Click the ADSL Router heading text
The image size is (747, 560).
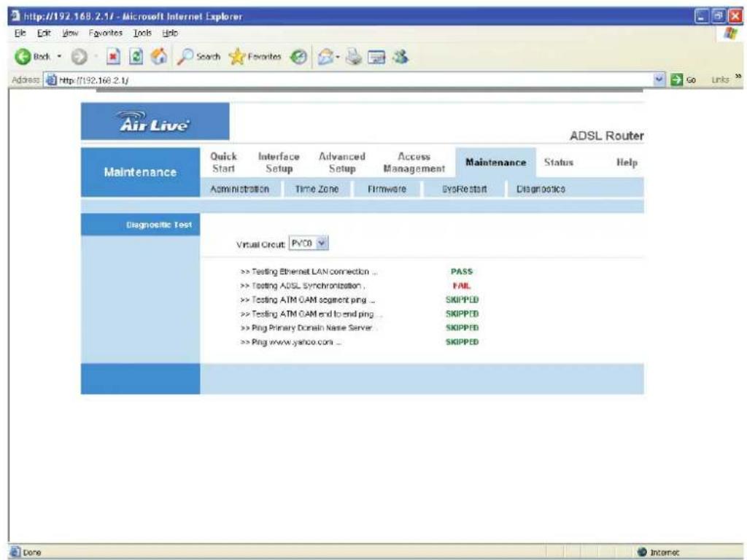[607, 136]
